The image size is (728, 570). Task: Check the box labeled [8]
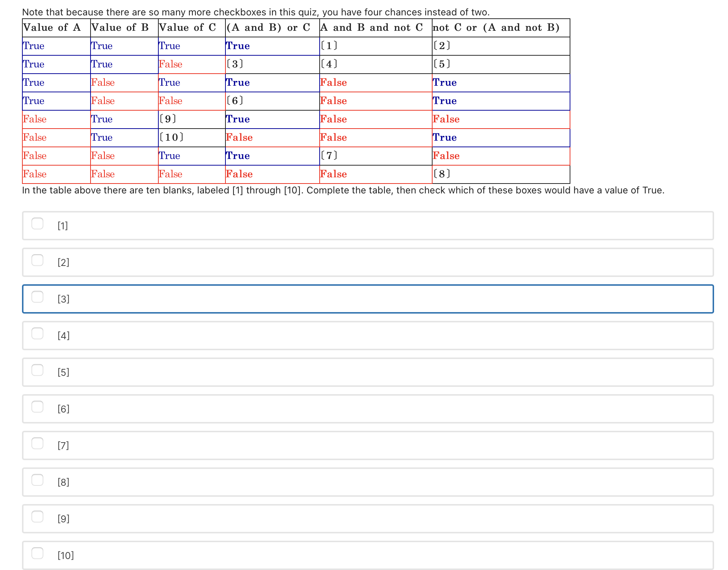pos(37,480)
